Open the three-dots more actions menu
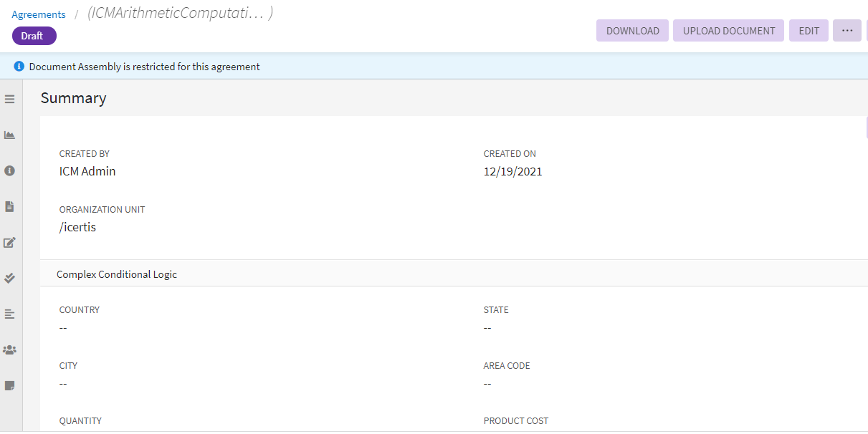Screen dimensions: 868x434 (846, 31)
